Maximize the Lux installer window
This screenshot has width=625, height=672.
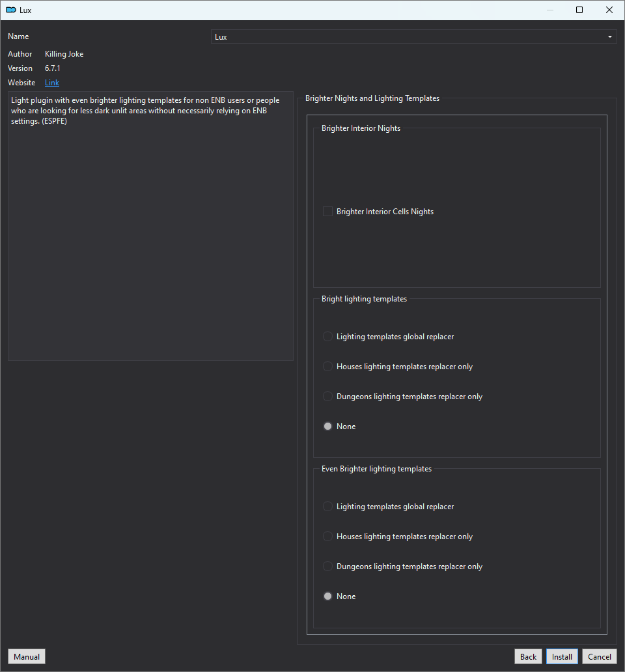click(579, 10)
